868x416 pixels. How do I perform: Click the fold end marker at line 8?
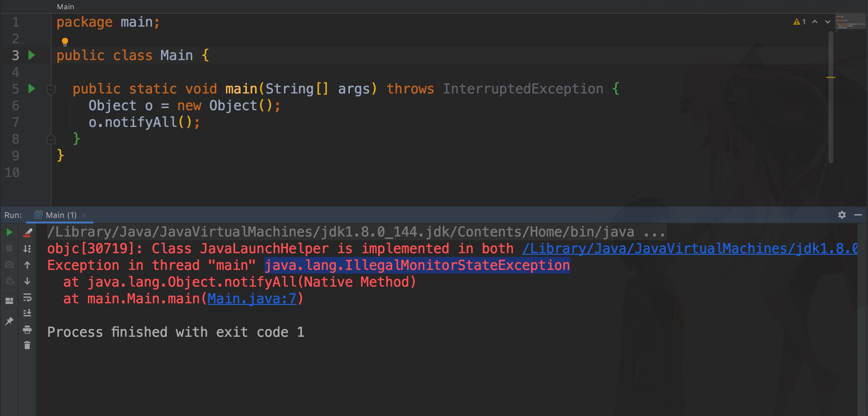coord(51,139)
